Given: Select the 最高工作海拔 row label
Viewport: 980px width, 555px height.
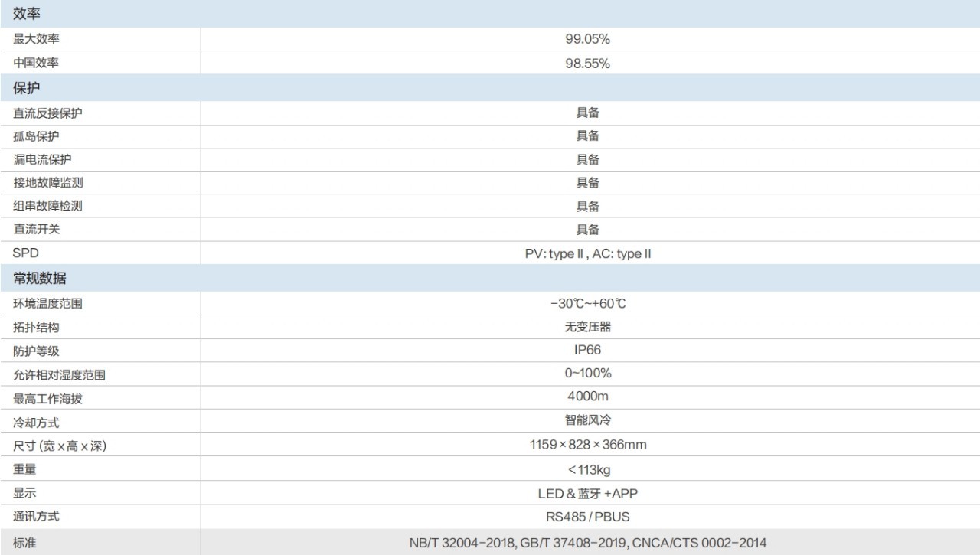Looking at the screenshot, I should tap(47, 399).
